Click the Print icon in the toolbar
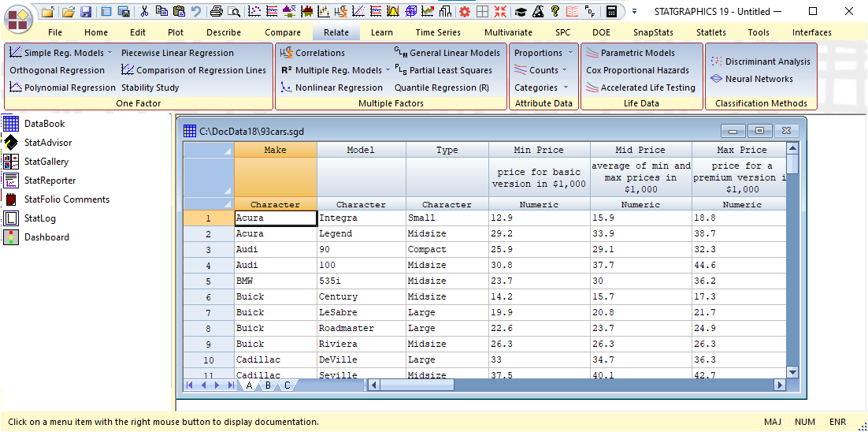The width and height of the screenshot is (868, 432). 216,12
